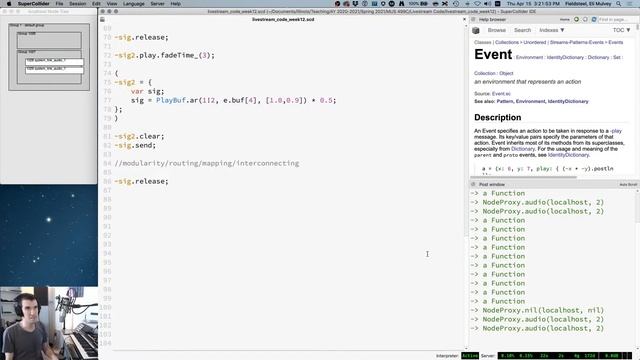Open the -play method link
640x360 pixels.
(616, 131)
